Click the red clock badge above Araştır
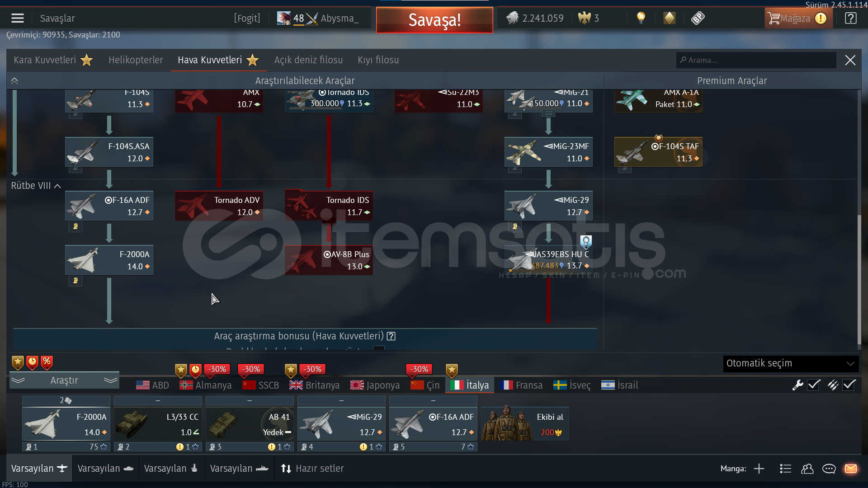This screenshot has width=868, height=488. click(32, 362)
